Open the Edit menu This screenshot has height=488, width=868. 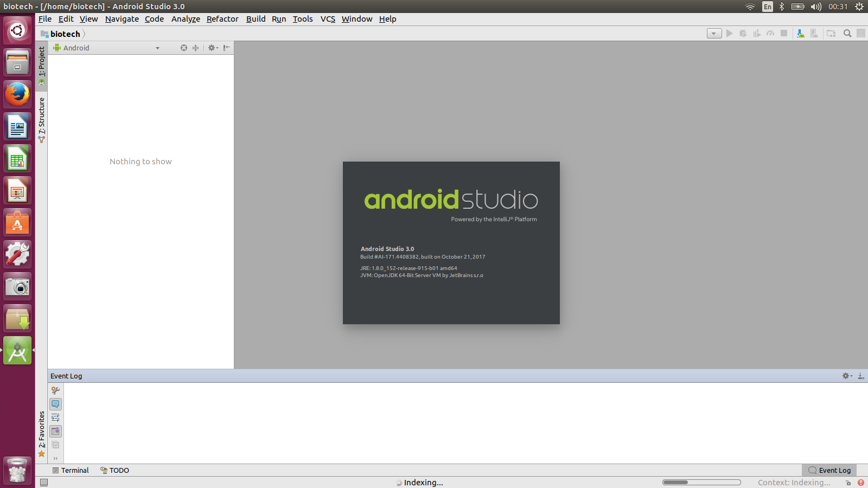click(x=66, y=19)
